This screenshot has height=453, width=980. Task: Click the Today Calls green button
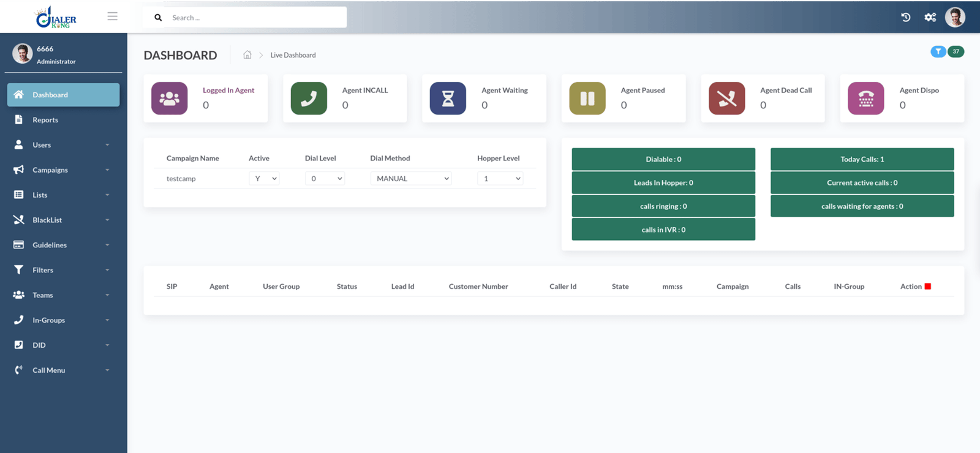pyautogui.click(x=862, y=159)
